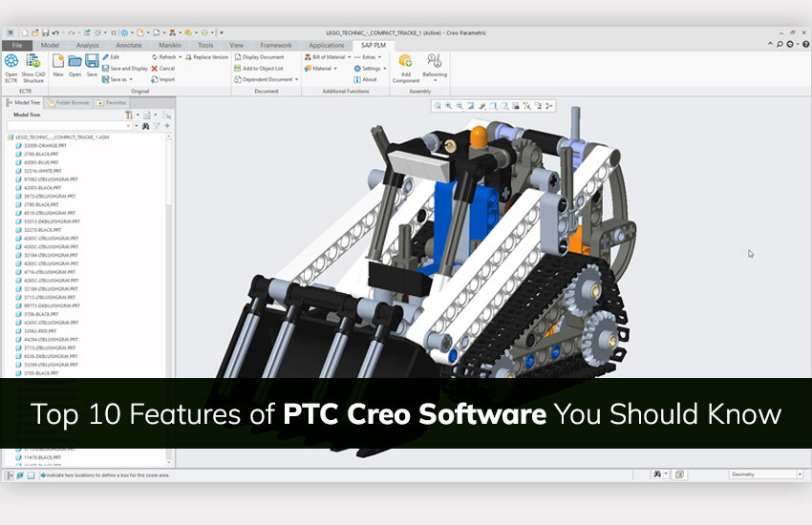This screenshot has height=525, width=812.
Task: Toggle the model tree pane icon in the status bar
Action: 10,474
